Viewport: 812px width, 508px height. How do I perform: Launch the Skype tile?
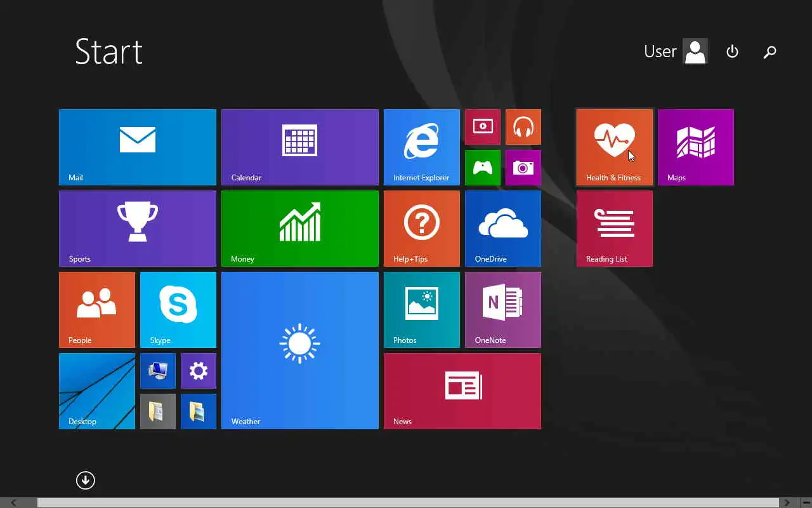[x=178, y=310]
